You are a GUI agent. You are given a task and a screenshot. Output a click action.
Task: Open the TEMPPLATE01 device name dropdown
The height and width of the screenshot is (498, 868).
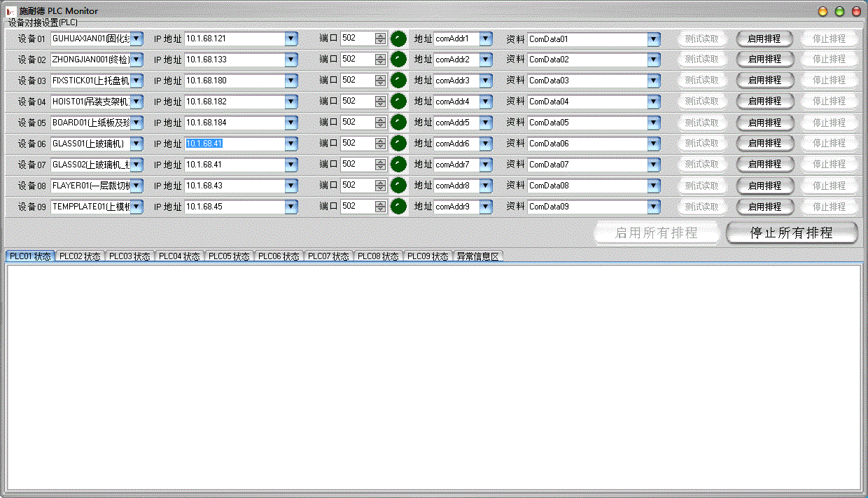(x=136, y=207)
